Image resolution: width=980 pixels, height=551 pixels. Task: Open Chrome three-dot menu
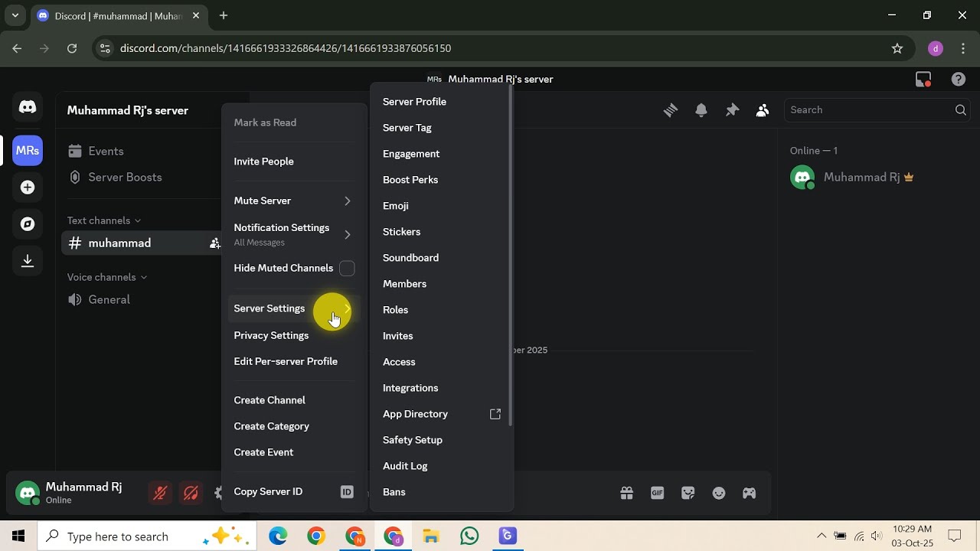[962, 48]
